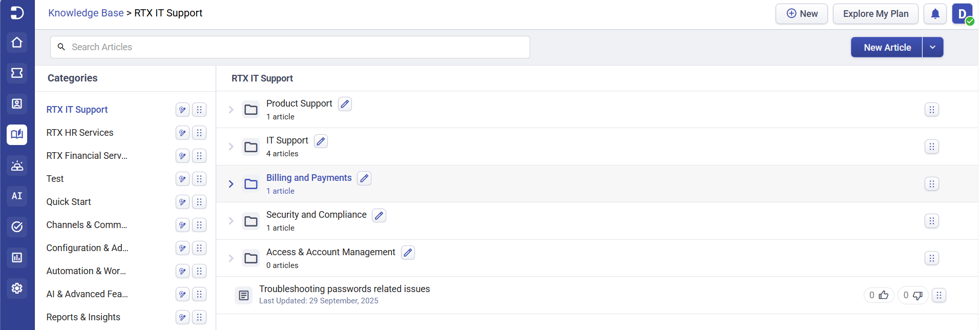Image resolution: width=980 pixels, height=330 pixels.
Task: Open Troubleshooting passwords related issues article
Action: coord(344,289)
